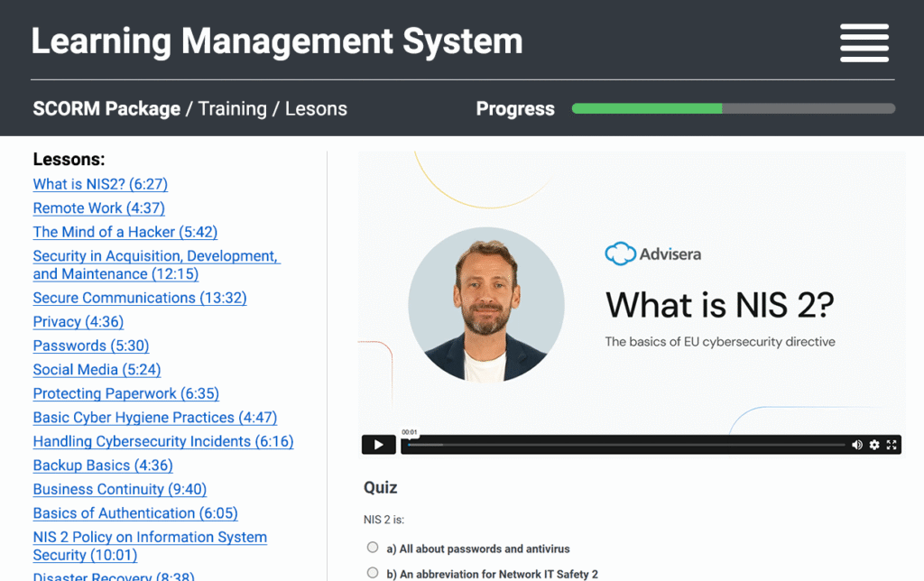
Task: Click the green course progress bar
Action: tap(645, 108)
